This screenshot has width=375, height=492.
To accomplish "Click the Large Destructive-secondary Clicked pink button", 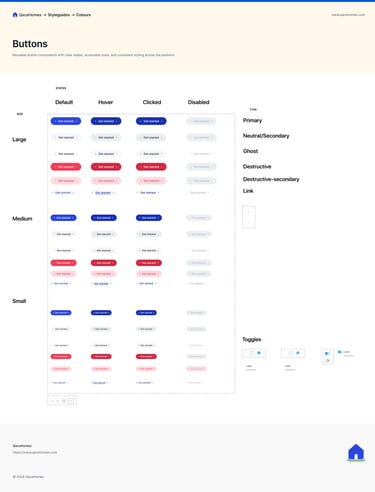I will click(151, 181).
